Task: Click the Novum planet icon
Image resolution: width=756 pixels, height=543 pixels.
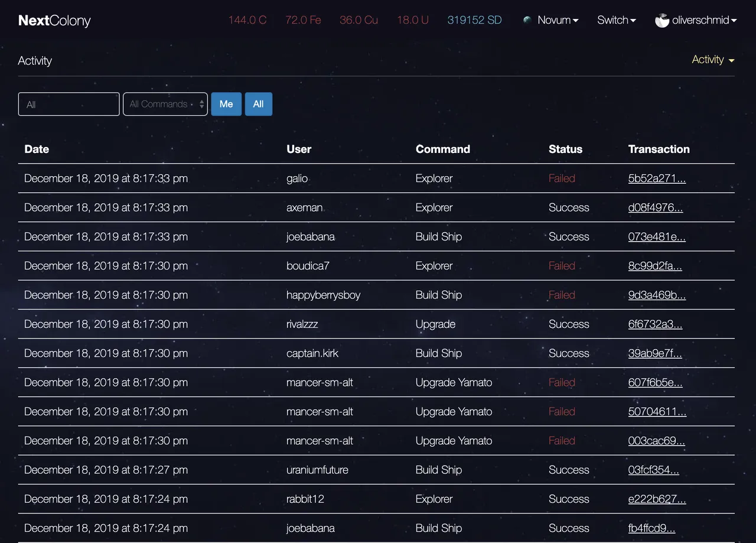Action: click(527, 20)
